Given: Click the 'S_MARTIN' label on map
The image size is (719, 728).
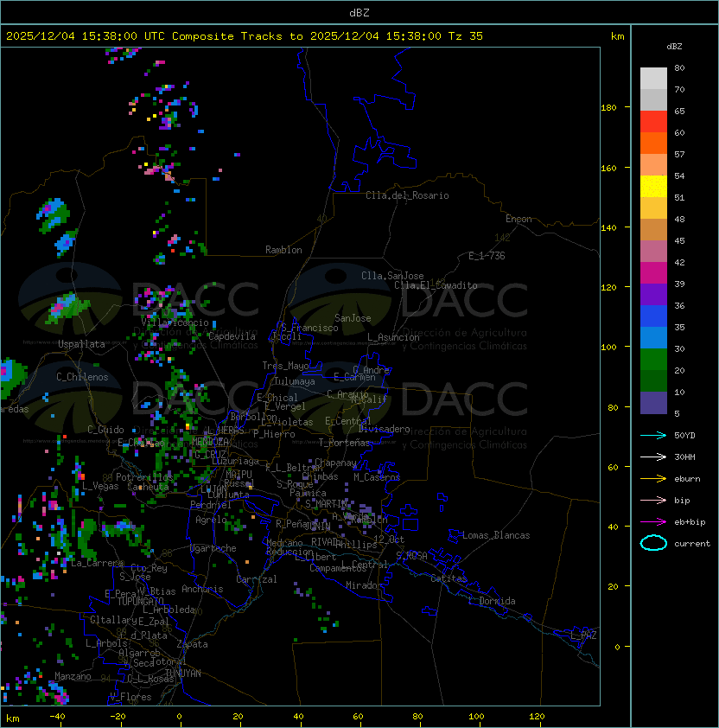Looking at the screenshot, I should click(327, 504).
